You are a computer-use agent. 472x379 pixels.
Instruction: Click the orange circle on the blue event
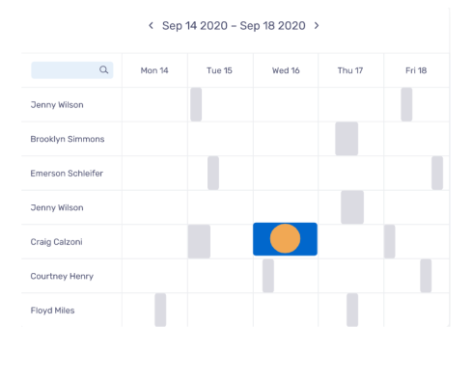click(x=285, y=239)
